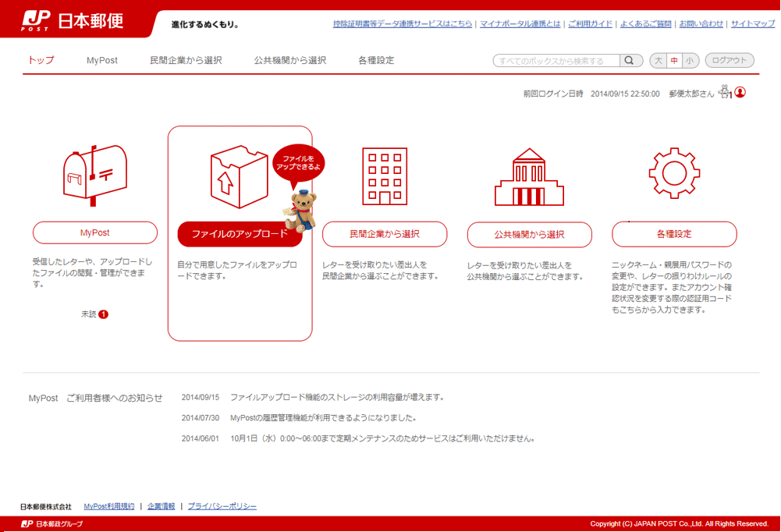
Task: Click the Copyright JAPAN POST footer text
Action: pos(680,523)
